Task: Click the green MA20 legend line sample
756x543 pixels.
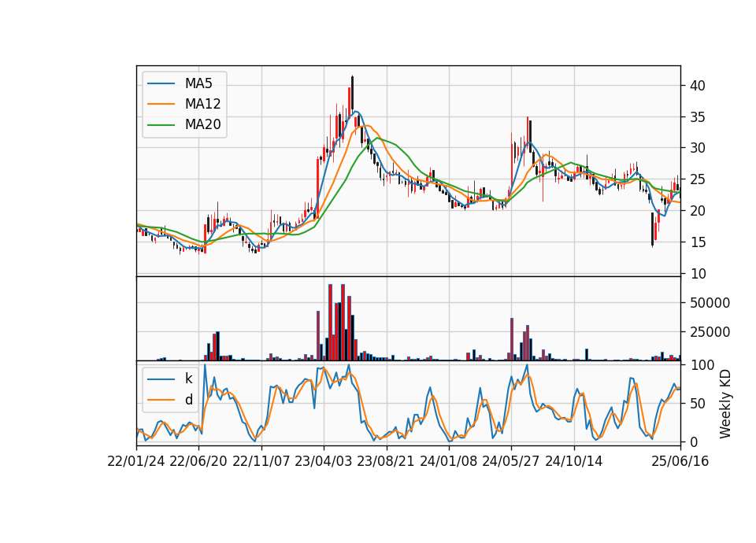Action: click(161, 124)
